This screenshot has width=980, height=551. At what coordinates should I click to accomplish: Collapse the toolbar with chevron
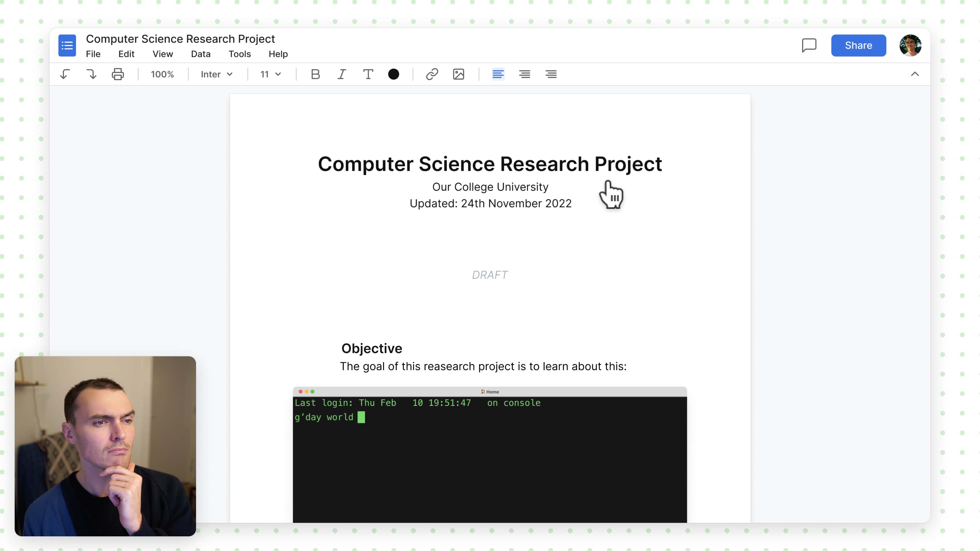914,74
